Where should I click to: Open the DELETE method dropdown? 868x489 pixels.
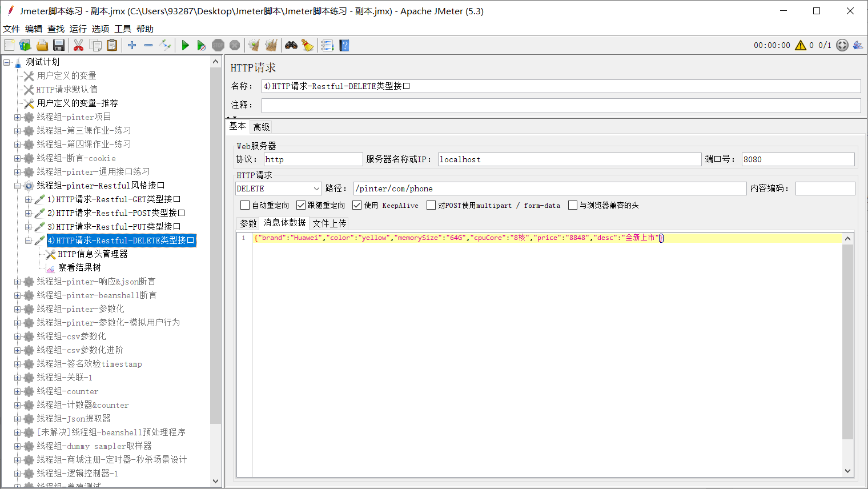(279, 189)
